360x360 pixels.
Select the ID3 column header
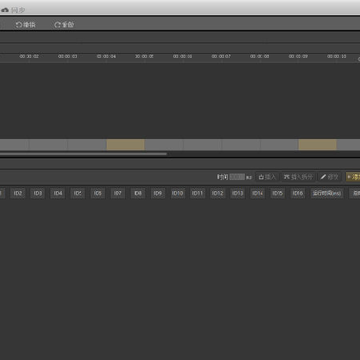point(38,193)
